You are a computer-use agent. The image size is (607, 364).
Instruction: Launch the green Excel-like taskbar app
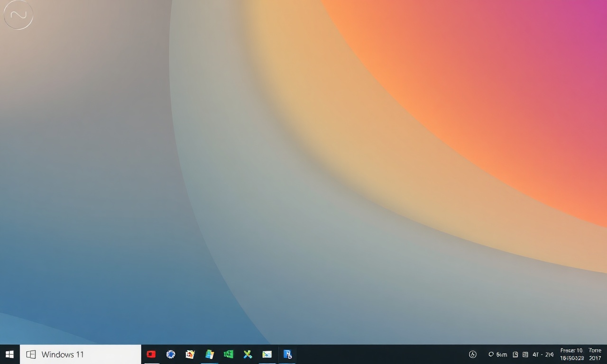[x=229, y=354]
